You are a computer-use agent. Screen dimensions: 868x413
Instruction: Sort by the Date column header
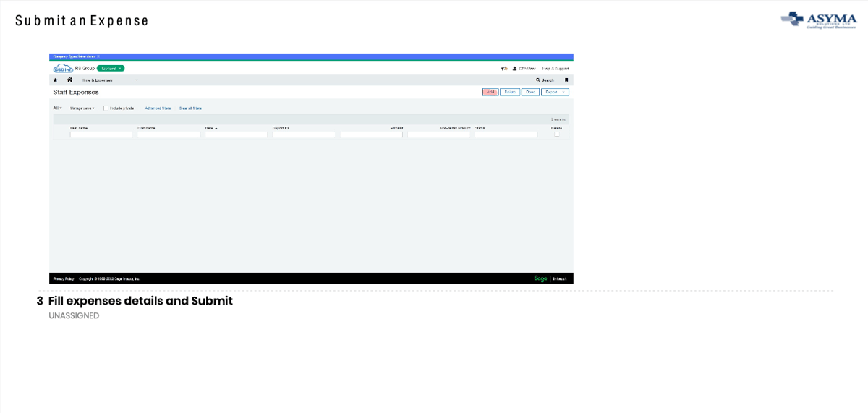tap(211, 128)
